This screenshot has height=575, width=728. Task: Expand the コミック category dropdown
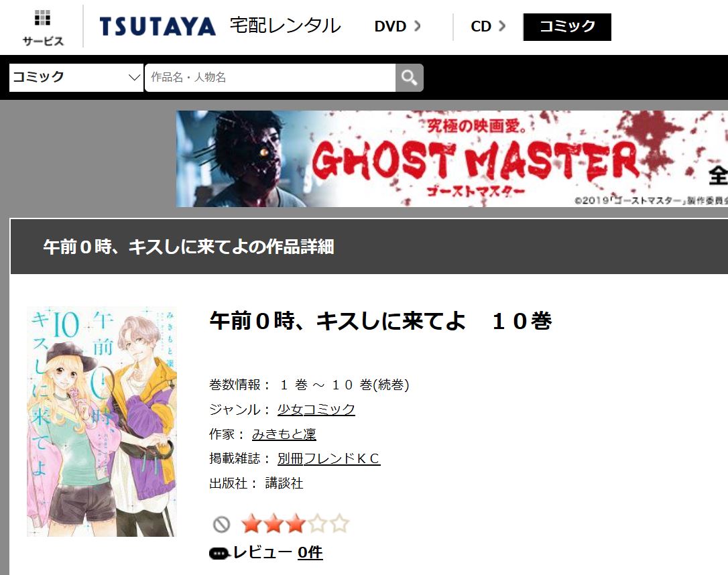[76, 78]
